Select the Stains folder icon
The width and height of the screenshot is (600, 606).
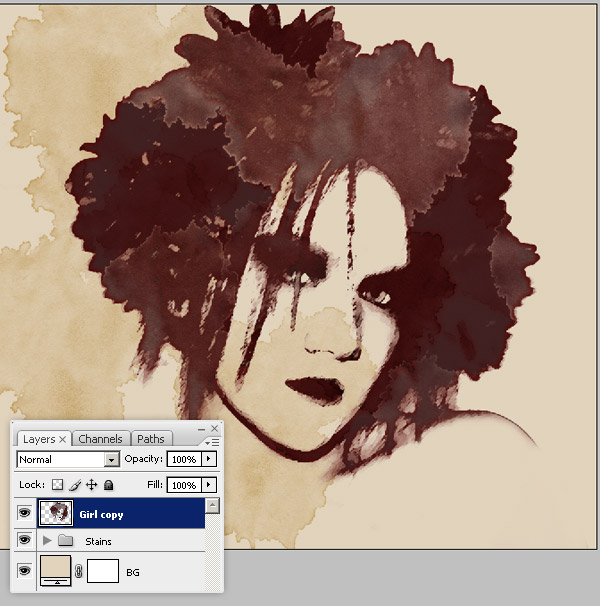click(65, 540)
